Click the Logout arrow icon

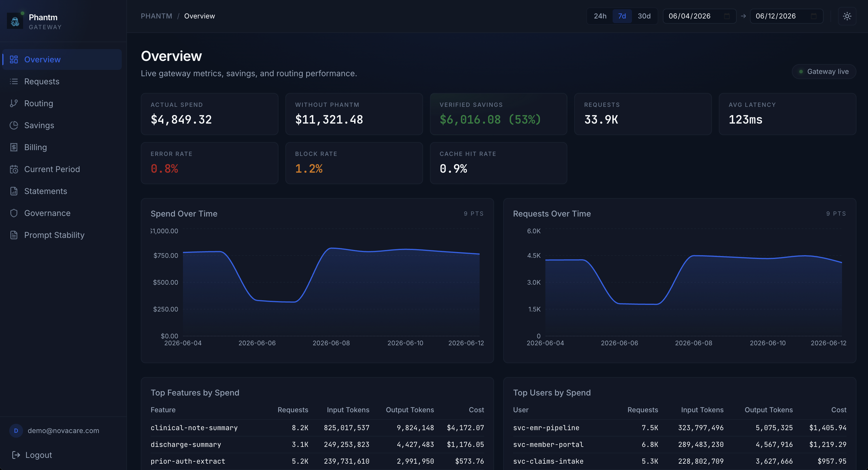click(x=16, y=455)
